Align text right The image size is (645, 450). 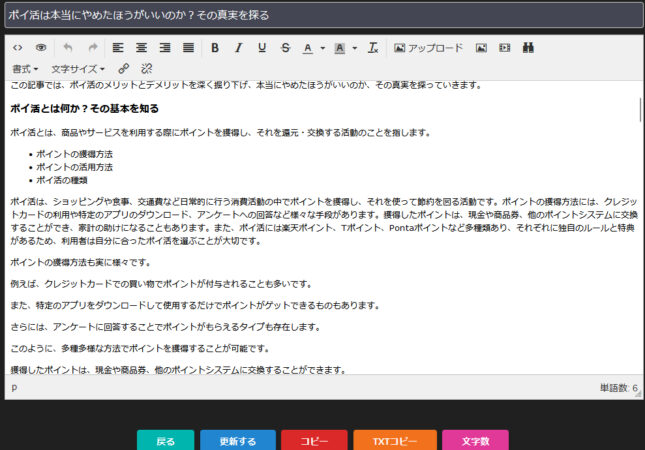pyautogui.click(x=165, y=48)
